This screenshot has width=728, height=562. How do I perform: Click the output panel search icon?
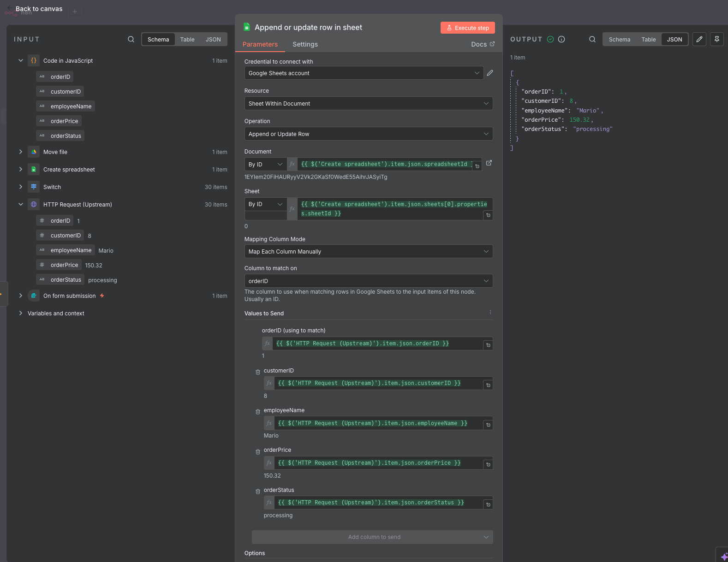point(592,39)
